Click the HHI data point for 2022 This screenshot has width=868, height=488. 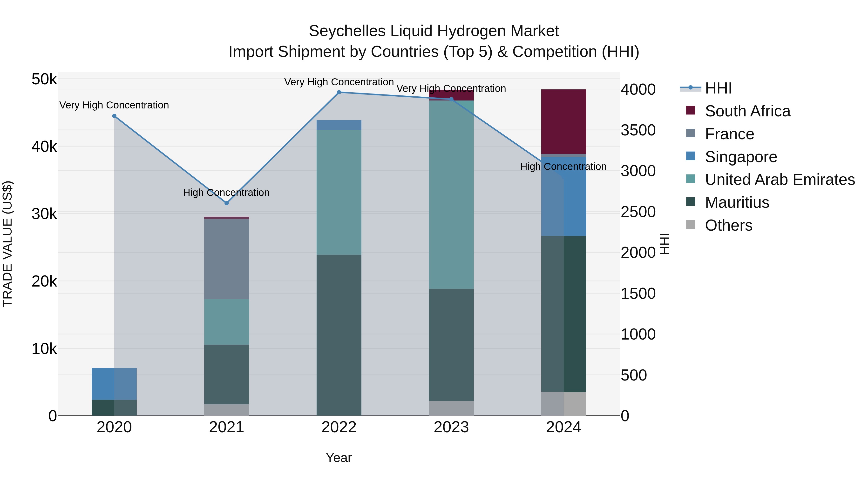coord(339,92)
